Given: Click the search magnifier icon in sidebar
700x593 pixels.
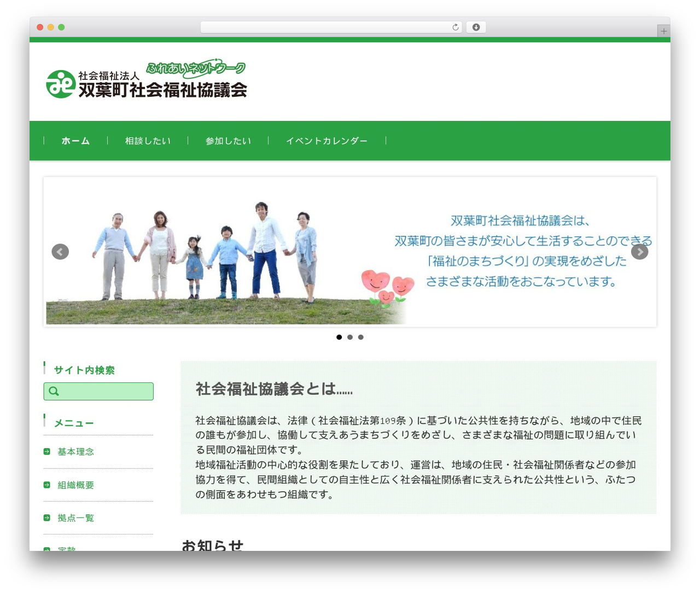Looking at the screenshot, I should pos(54,391).
